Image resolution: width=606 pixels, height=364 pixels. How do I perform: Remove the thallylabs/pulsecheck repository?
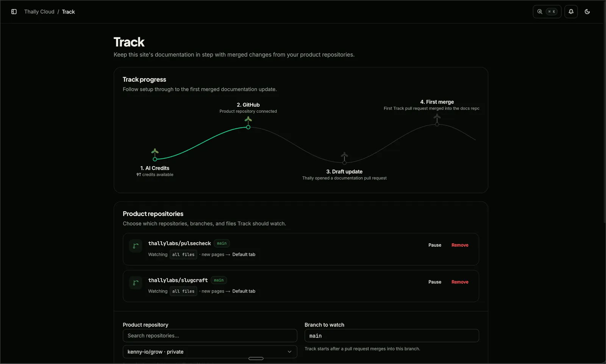[460, 245]
